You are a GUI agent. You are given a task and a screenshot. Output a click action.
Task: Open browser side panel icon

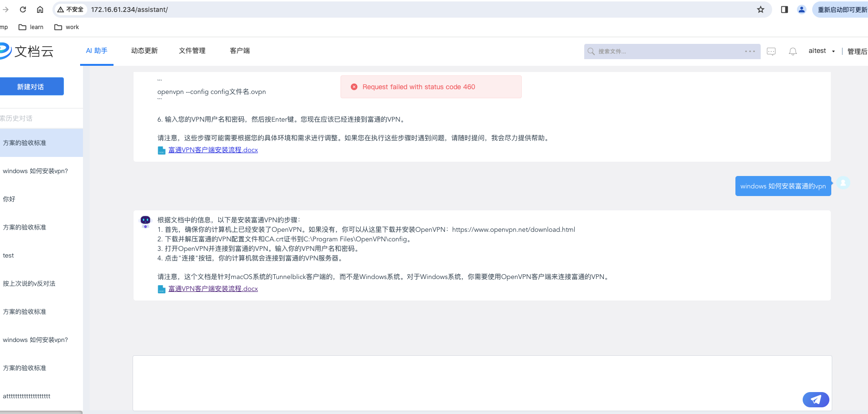point(785,10)
